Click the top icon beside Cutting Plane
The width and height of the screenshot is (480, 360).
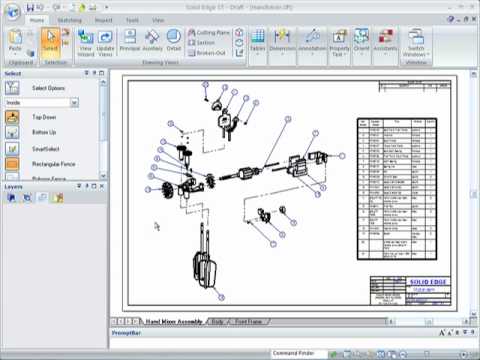[x=239, y=32]
